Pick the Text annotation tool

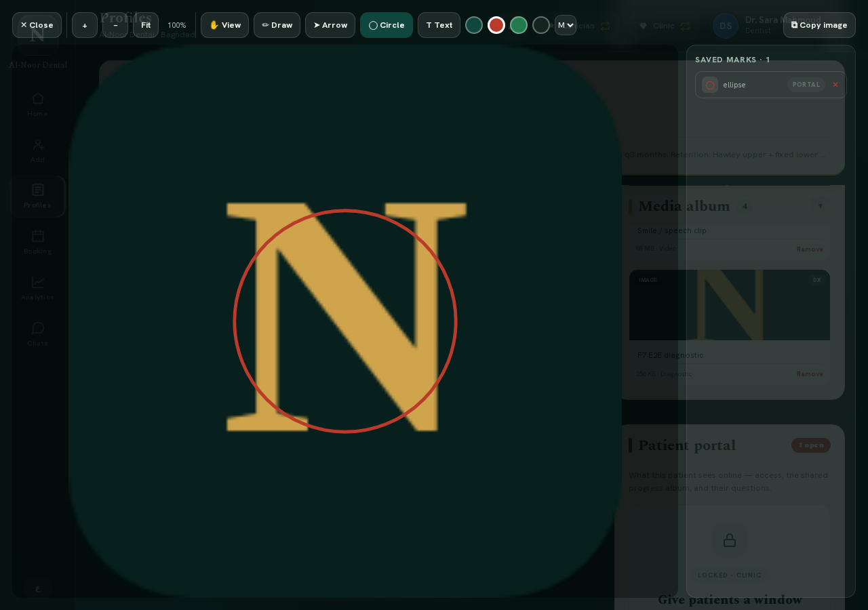[x=439, y=25]
